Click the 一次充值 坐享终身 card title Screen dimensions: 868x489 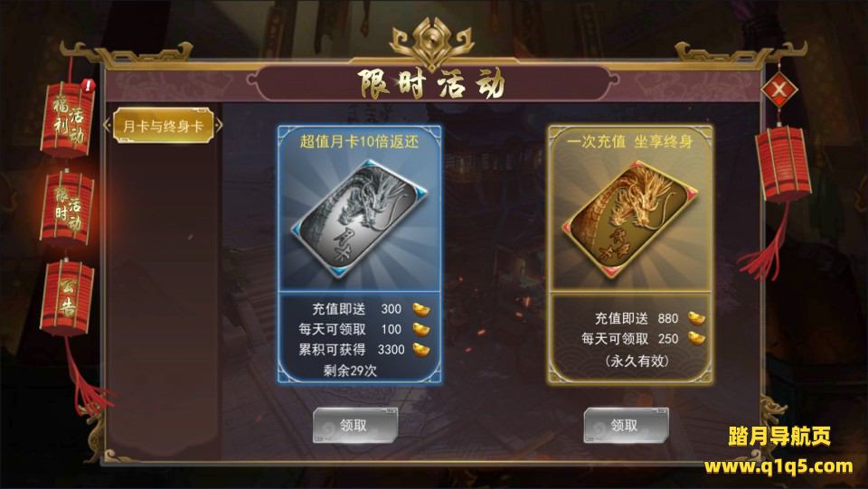point(630,142)
